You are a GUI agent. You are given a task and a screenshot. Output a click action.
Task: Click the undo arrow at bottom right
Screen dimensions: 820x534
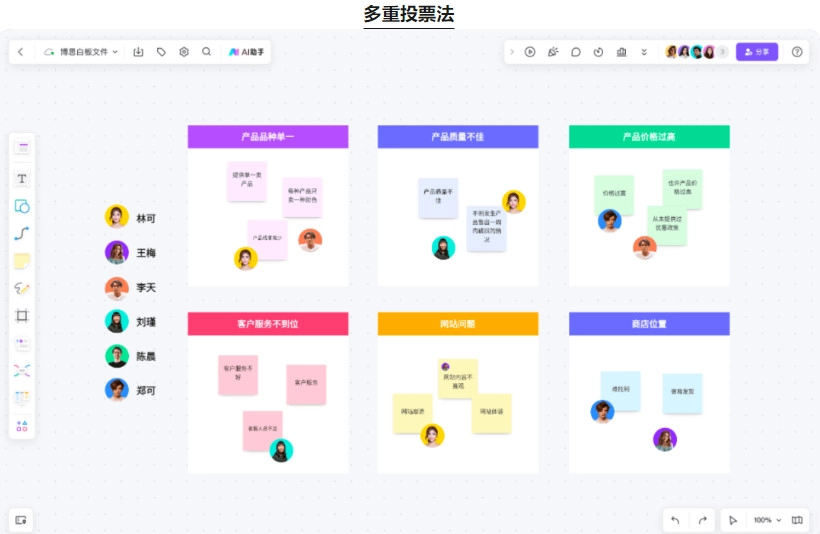675,520
